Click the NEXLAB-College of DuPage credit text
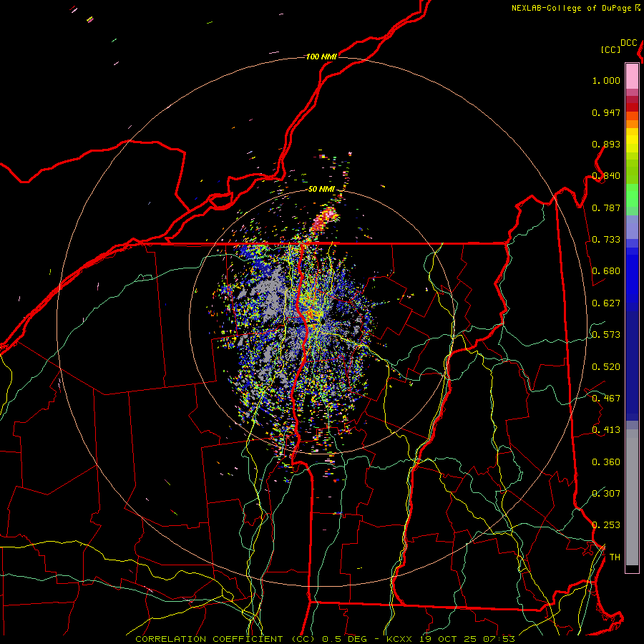Image resolution: width=644 pixels, height=644 pixels. click(x=572, y=8)
